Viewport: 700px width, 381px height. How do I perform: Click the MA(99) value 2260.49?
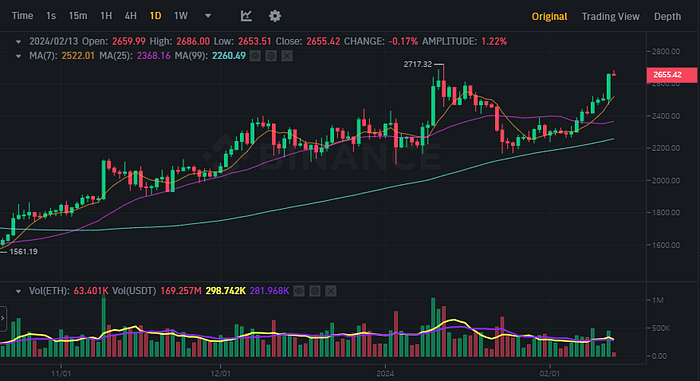pos(229,56)
